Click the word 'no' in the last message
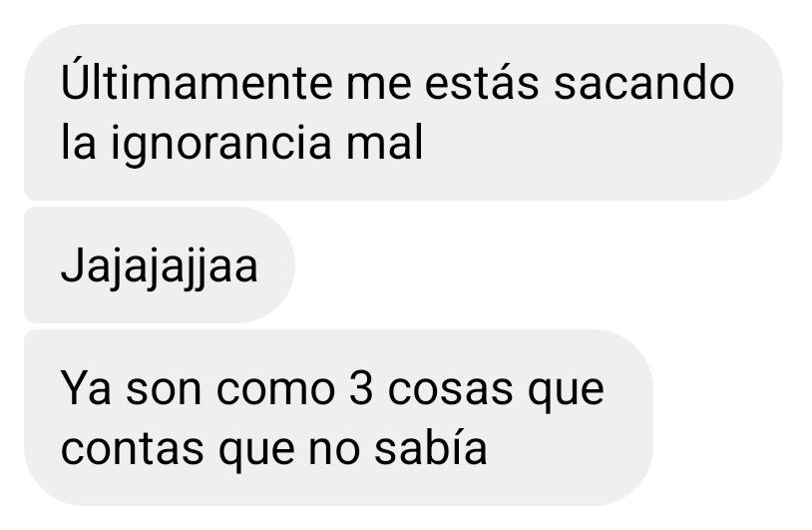The width and height of the screenshot is (812, 530). (334, 451)
